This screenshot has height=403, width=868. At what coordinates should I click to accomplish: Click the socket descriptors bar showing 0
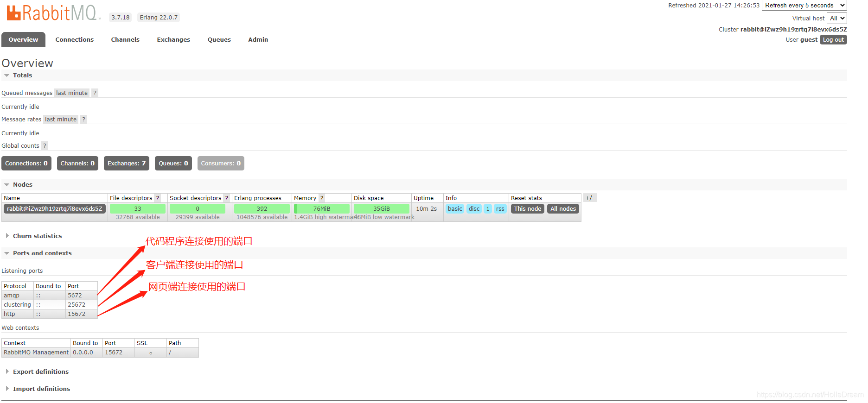(x=198, y=208)
